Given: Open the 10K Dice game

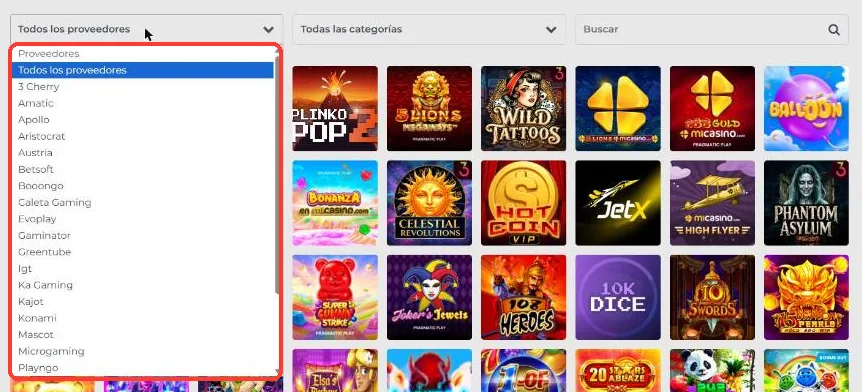Looking at the screenshot, I should pos(618,297).
